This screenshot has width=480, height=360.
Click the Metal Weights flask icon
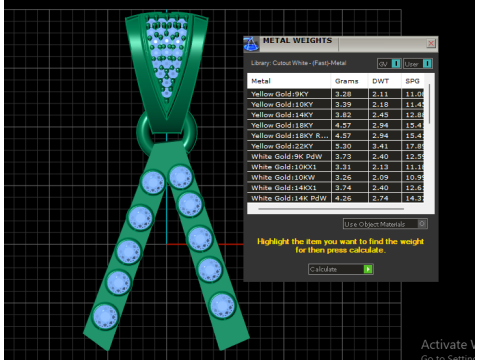click(x=251, y=44)
